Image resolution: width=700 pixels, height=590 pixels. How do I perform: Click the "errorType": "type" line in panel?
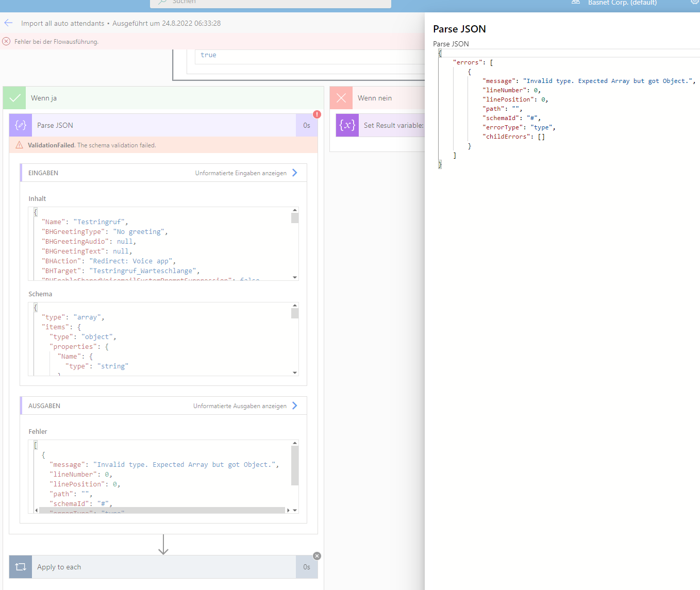click(519, 127)
